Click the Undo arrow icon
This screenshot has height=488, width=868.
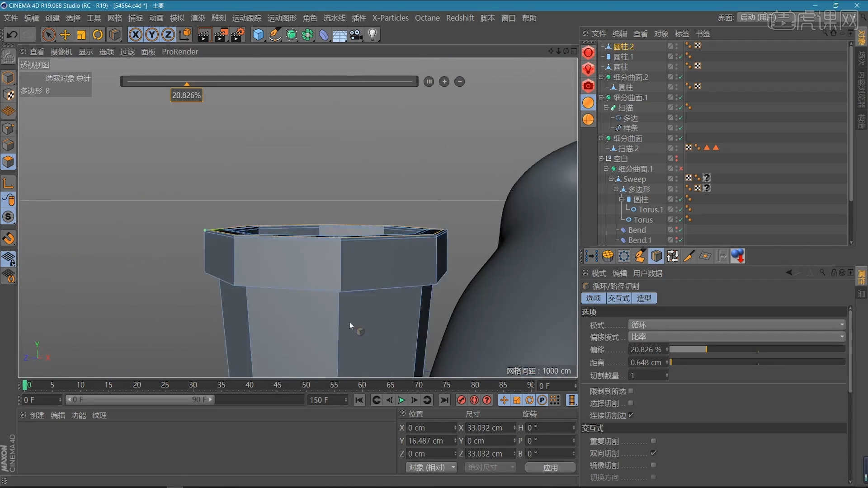[12, 35]
